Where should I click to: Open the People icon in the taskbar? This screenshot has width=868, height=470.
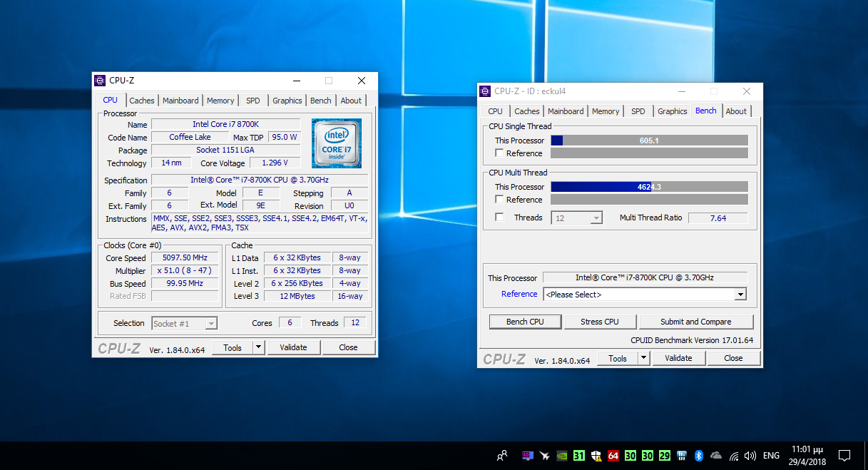click(503, 455)
